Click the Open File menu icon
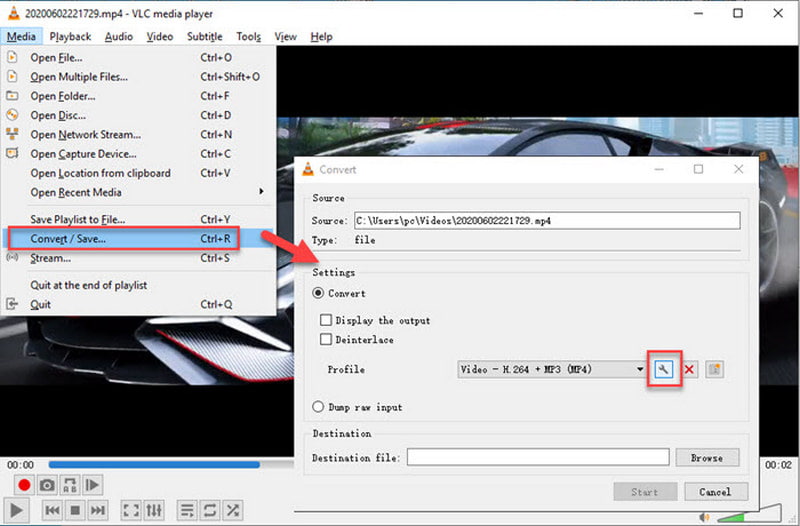The height and width of the screenshot is (526, 800). pos(12,57)
